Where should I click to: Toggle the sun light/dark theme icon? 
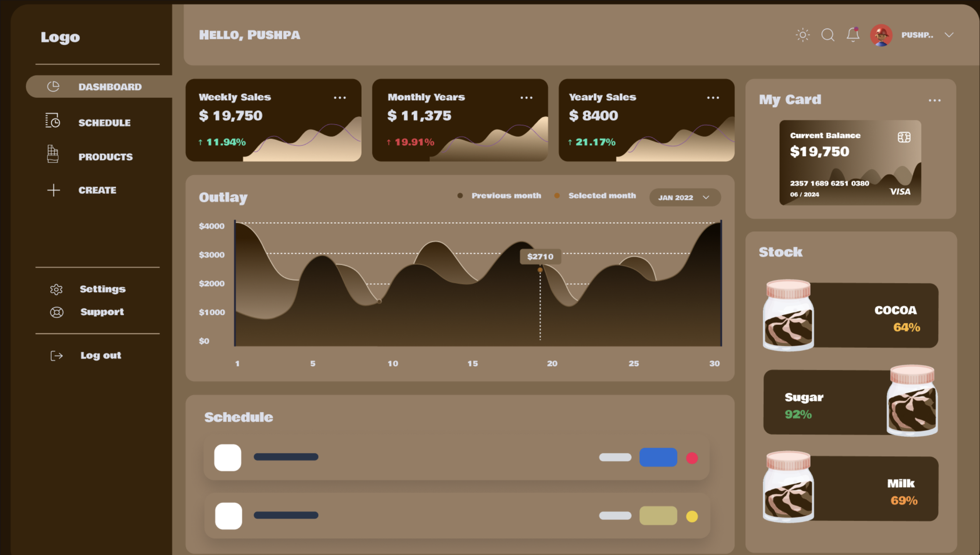[x=803, y=35]
